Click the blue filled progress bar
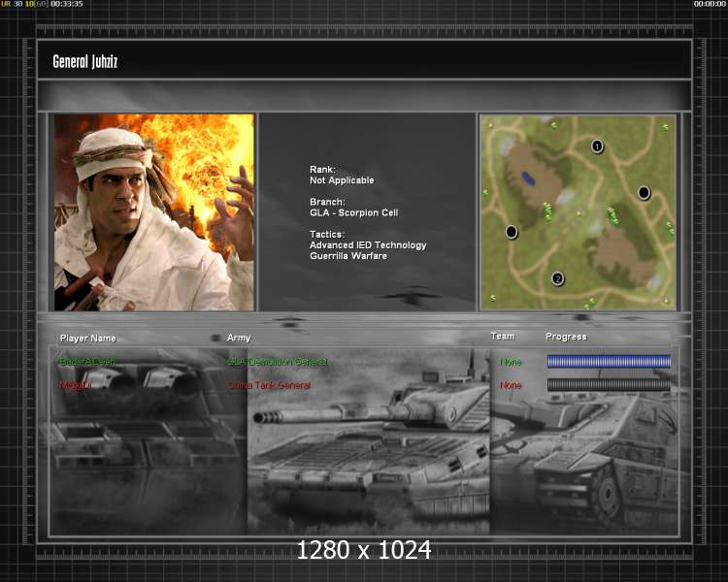Image resolution: width=728 pixels, height=582 pixels. [609, 361]
